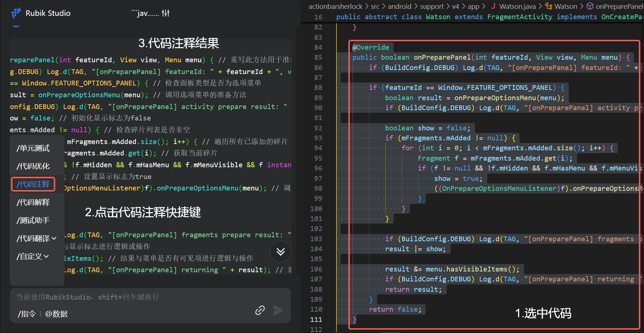The height and width of the screenshot is (333, 644).
Task: Click 'return result;' on line 108
Action: [414, 290]
